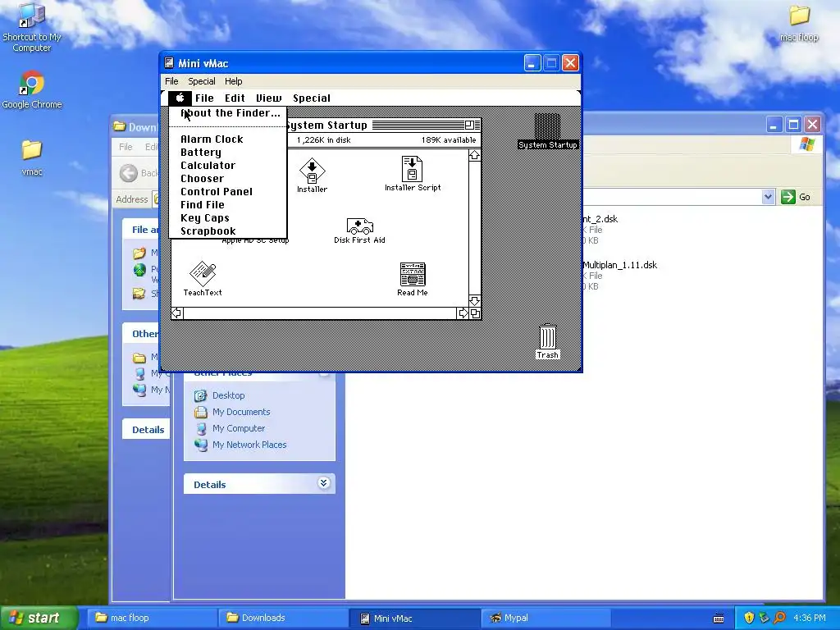Click the System Startup window grow box
Screen dimensions: 840x630
[x=475, y=313]
